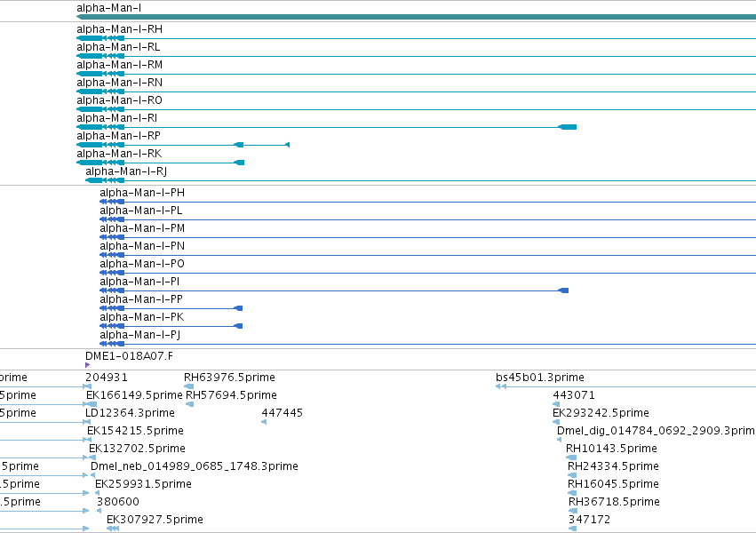Viewport: 756px width, 533px height.
Task: Select EST RH16045.5prime label
Action: click(613, 485)
